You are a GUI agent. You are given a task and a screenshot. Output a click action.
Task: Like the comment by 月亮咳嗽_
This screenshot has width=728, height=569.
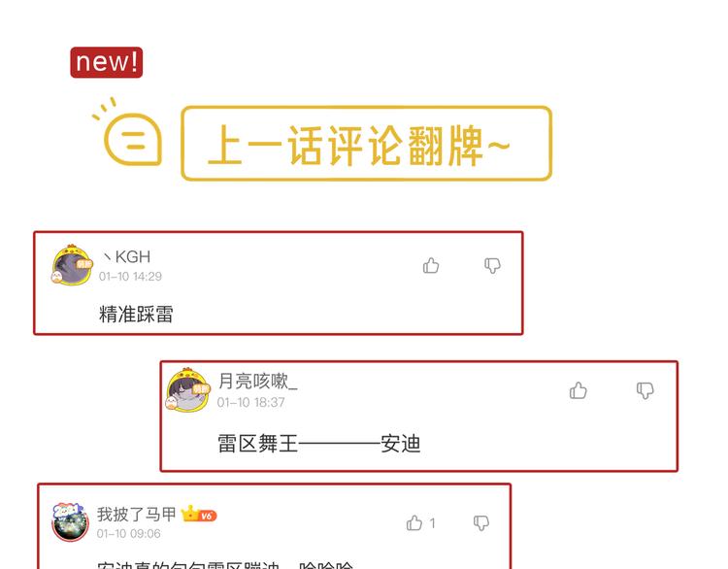coord(579,390)
